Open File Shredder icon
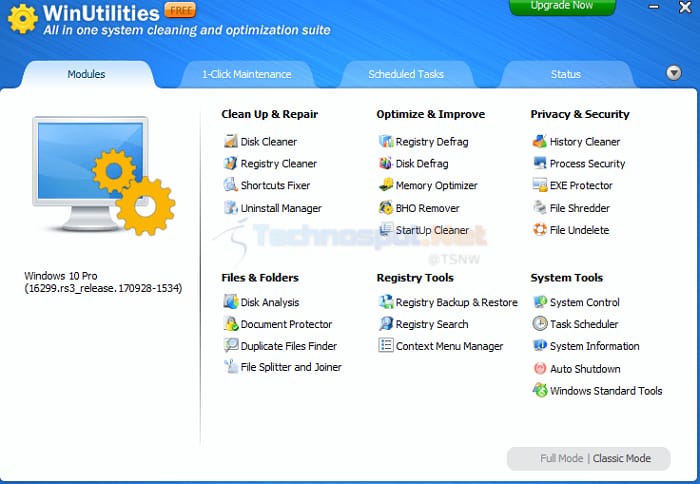This screenshot has width=700, height=484. [540, 207]
